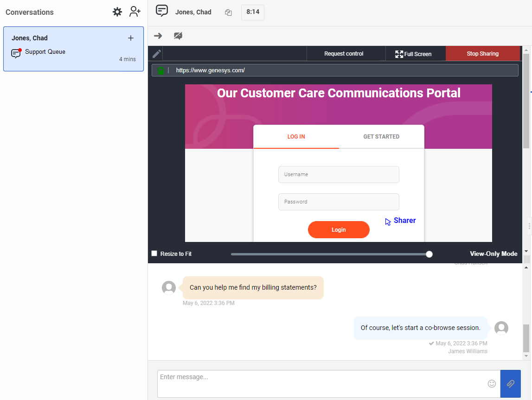This screenshot has height=400, width=532.
Task: Enable the Resize to Fit checkbox
Action: tap(154, 254)
